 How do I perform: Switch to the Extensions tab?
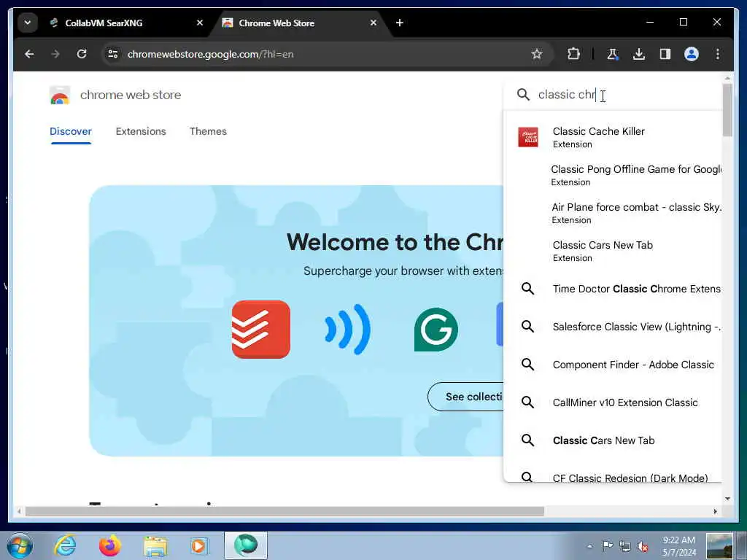(x=141, y=131)
